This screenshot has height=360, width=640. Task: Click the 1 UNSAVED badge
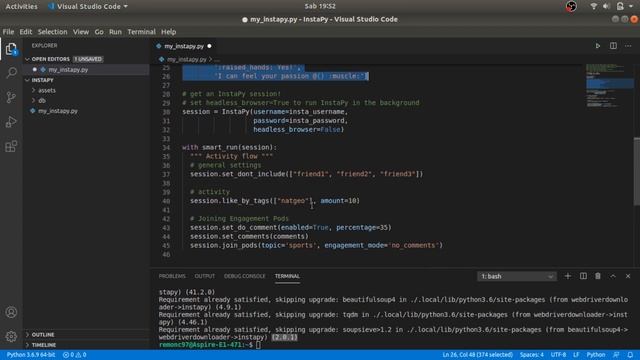pyautogui.click(x=88, y=59)
